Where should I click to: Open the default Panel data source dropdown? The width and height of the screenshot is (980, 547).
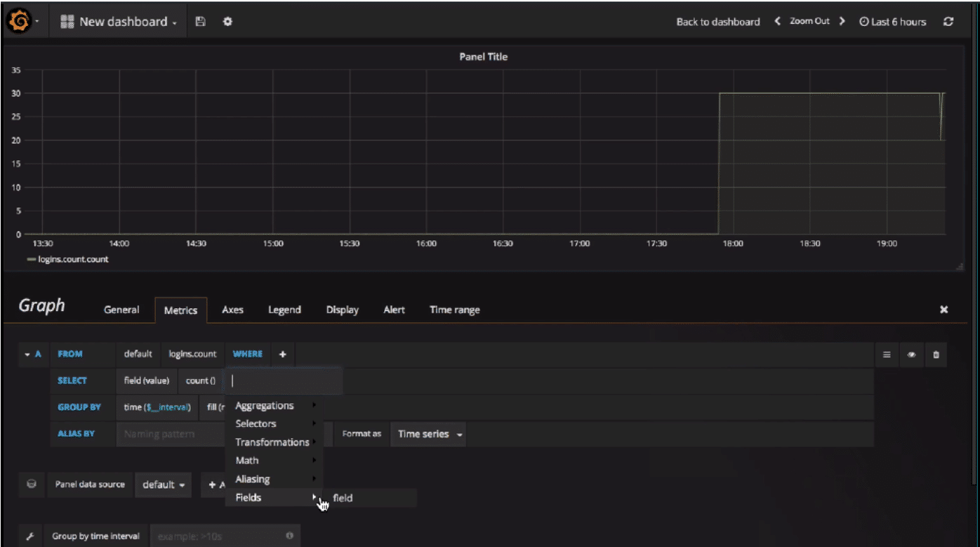coord(163,485)
